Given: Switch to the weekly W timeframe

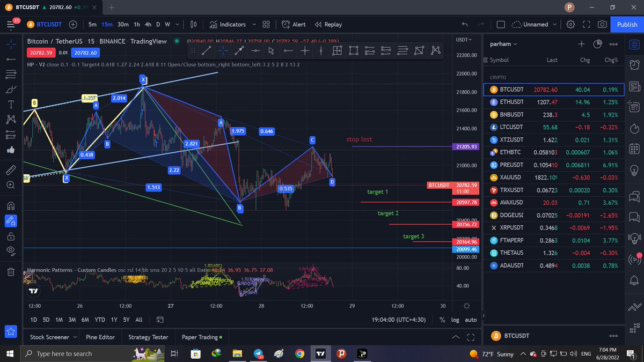Looking at the screenshot, I should (167, 24).
